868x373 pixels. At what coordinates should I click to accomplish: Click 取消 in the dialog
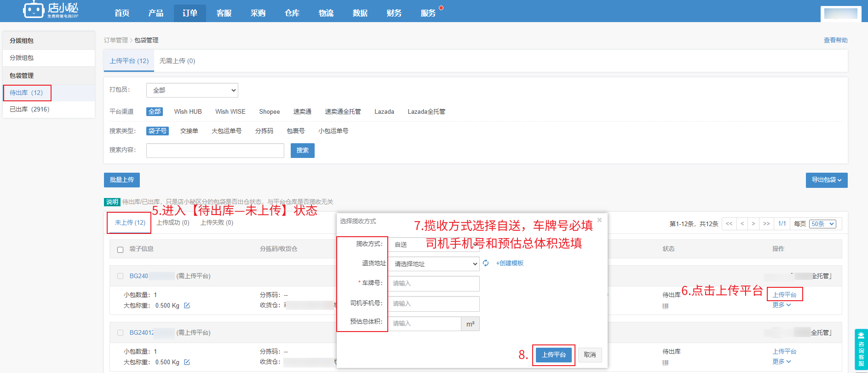point(590,355)
